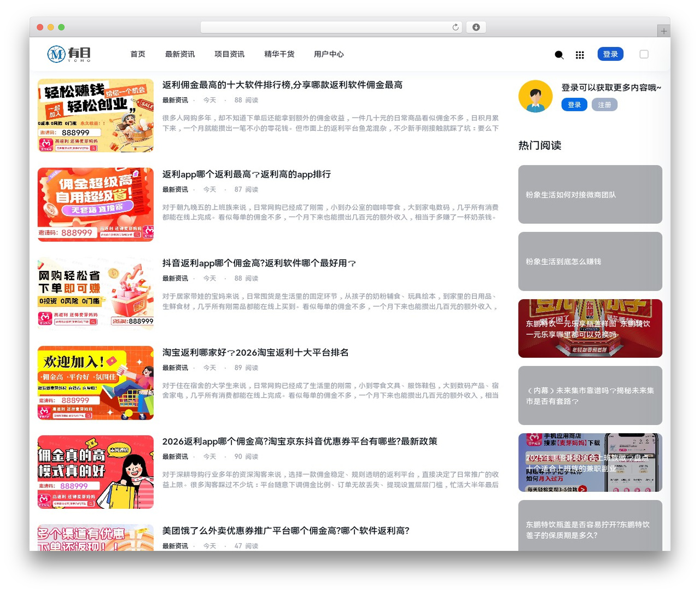This screenshot has height=593, width=700.
Task: Open a new browser tab with plus
Action: [x=663, y=31]
